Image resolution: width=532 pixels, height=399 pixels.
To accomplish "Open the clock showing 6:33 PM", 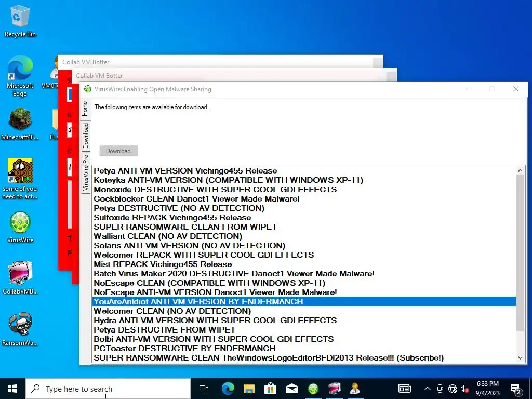I will pos(487,389).
